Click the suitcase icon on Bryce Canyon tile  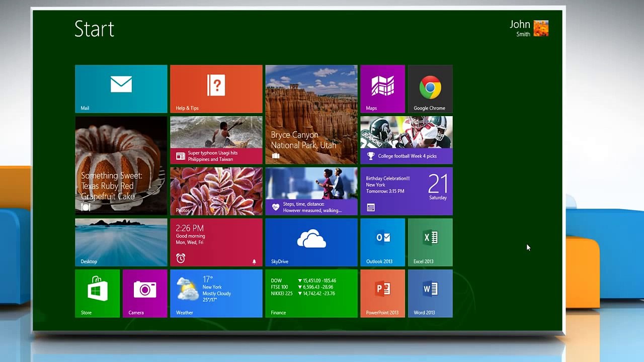(275, 156)
